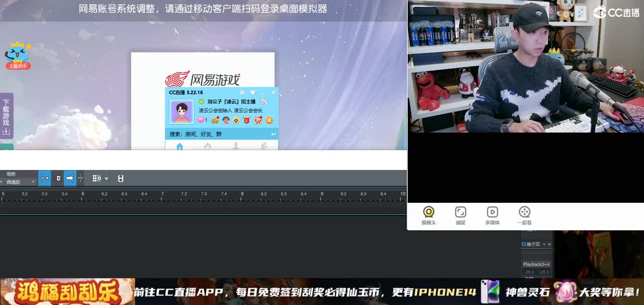Click bar 9 on the timeline ruler
644x305 pixels.
(x=321, y=194)
